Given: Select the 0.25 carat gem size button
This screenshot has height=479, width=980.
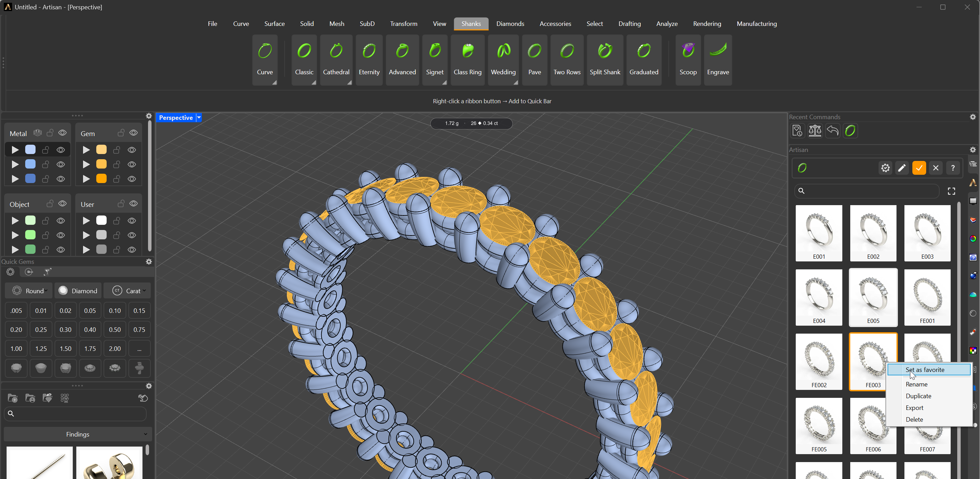Looking at the screenshot, I should (41, 330).
